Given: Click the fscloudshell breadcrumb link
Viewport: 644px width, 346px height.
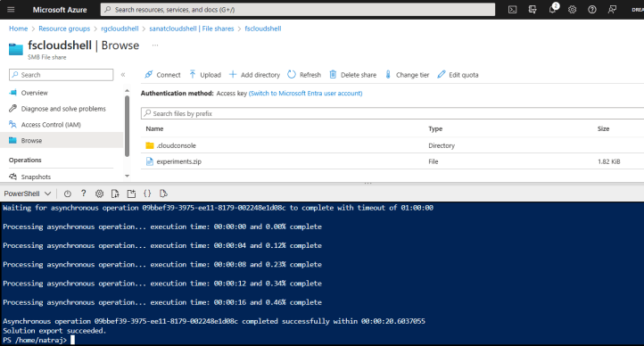Looking at the screenshot, I should point(263,29).
